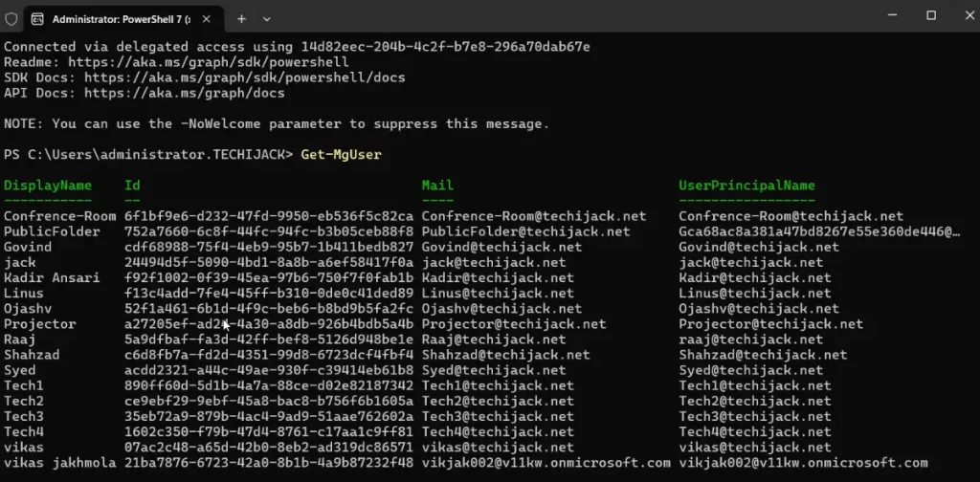This screenshot has height=482, width=980.
Task: Click the vikas jakhmola display name
Action: pos(59,463)
